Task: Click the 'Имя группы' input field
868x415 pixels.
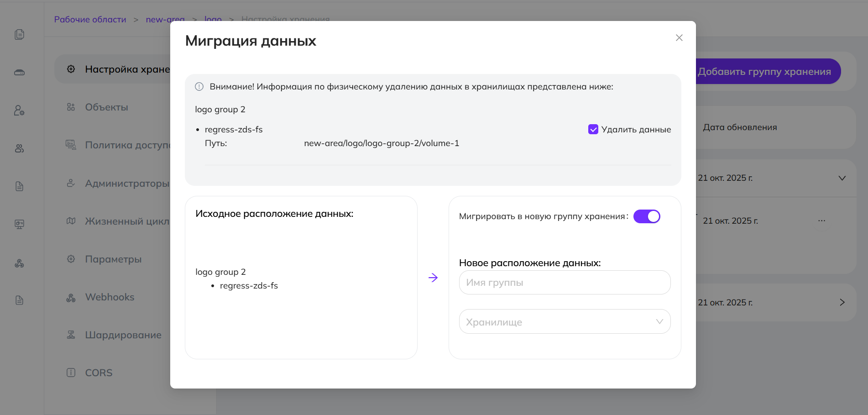Action: tap(565, 283)
